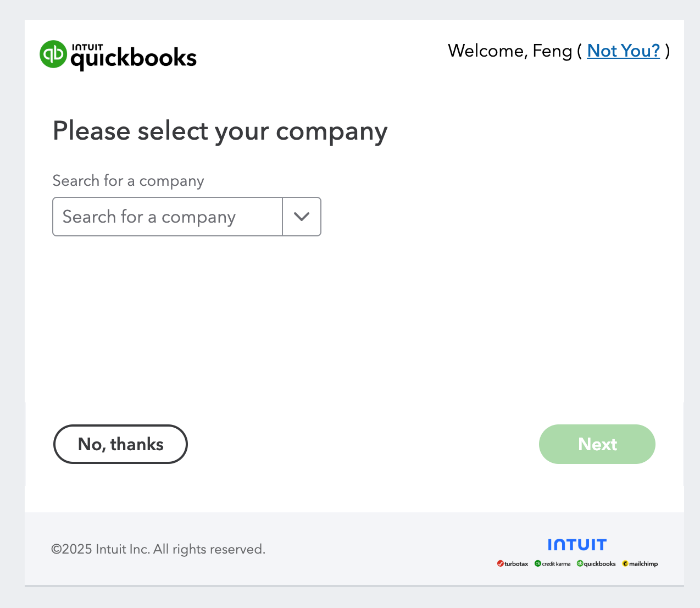The image size is (700, 608).
Task: Click the green Credit Karma icon
Action: coord(537,563)
